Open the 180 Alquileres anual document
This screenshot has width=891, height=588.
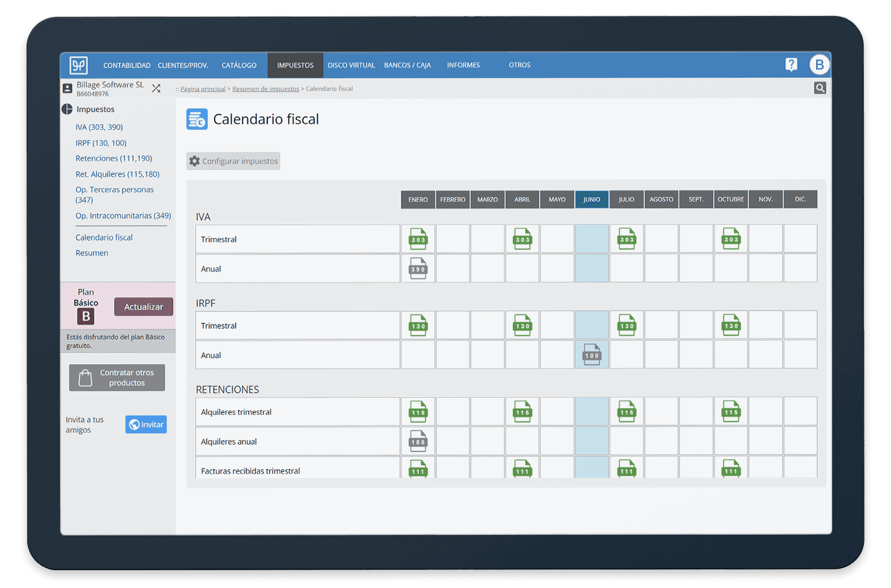click(x=418, y=441)
